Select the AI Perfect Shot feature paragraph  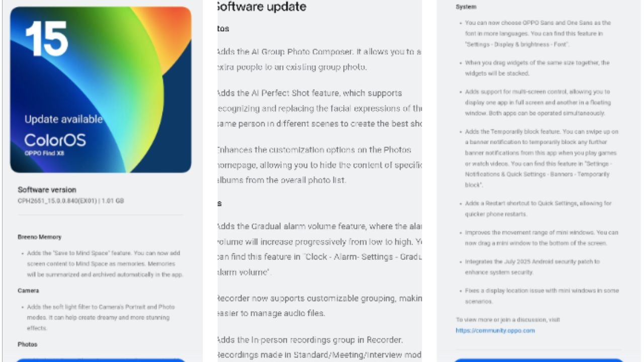click(318, 109)
